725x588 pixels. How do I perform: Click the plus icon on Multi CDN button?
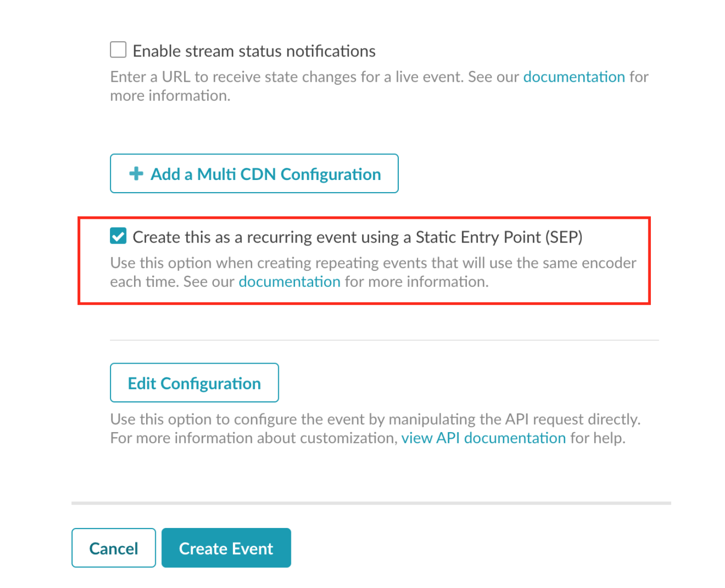tap(136, 173)
